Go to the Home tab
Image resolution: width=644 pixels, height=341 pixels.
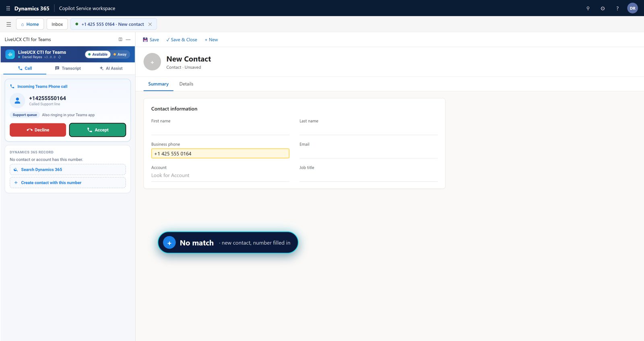click(x=30, y=24)
